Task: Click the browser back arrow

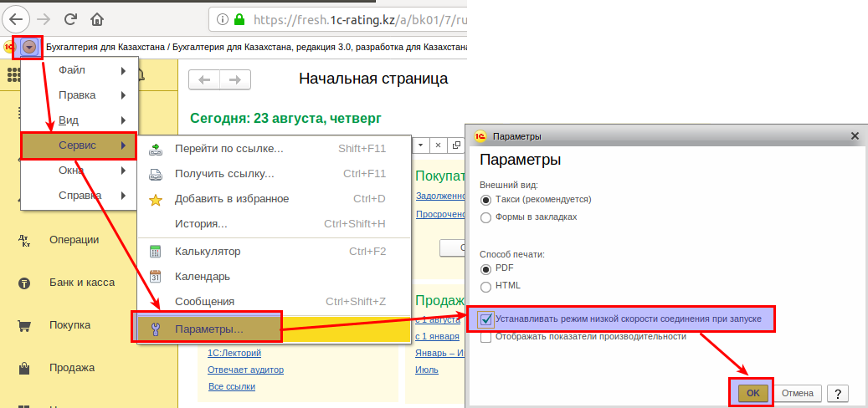Action: [x=17, y=18]
